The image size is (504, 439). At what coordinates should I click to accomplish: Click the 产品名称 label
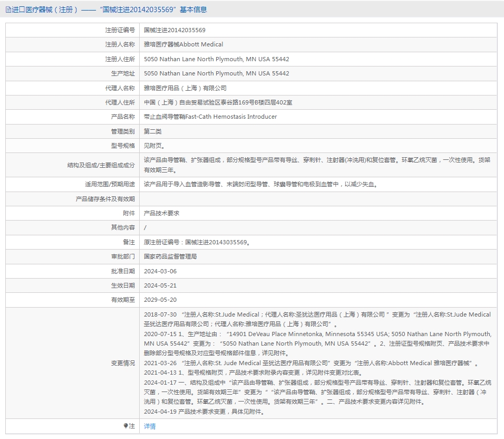(123, 117)
